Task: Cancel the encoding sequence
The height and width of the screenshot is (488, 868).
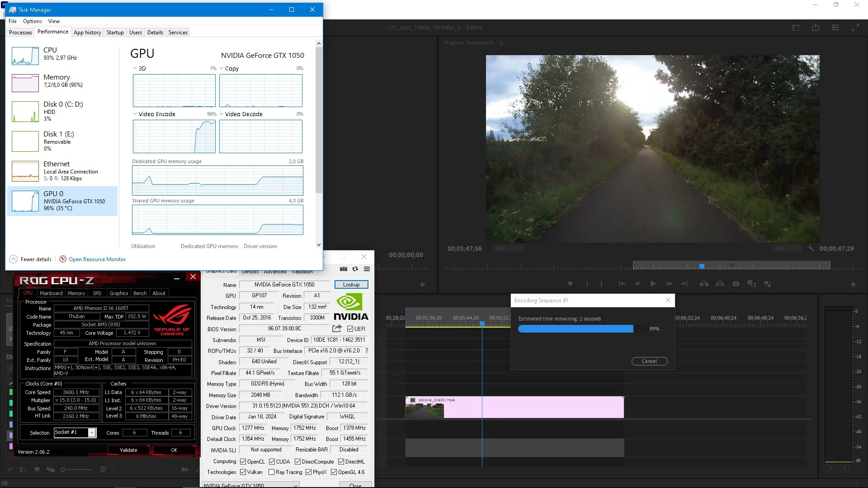Action: pyautogui.click(x=649, y=361)
